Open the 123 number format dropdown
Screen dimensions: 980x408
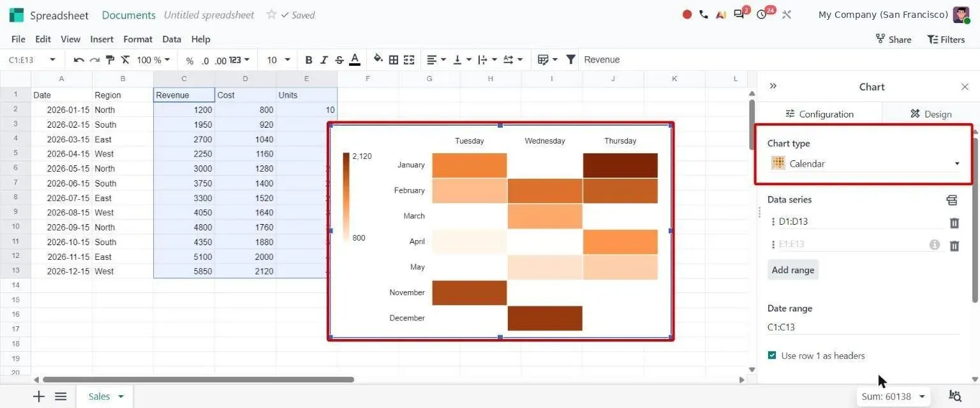(239, 60)
